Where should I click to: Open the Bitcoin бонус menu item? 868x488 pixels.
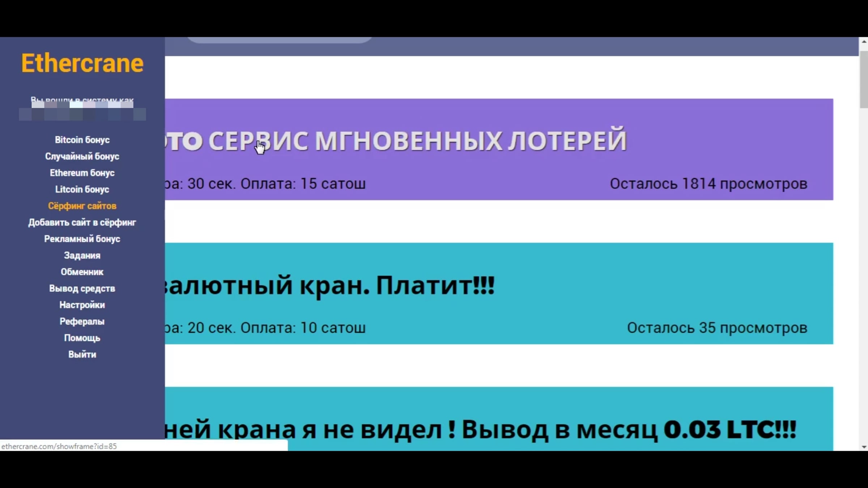tap(82, 140)
